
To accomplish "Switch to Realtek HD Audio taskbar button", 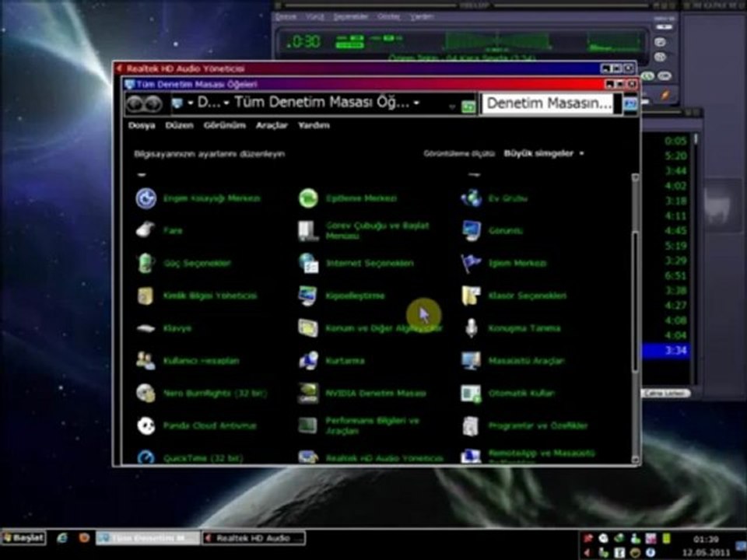I will coord(254,538).
